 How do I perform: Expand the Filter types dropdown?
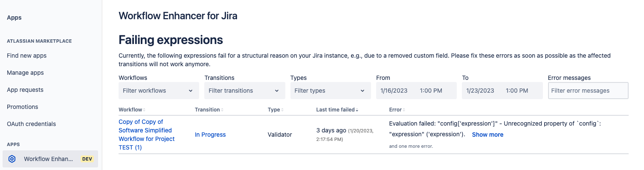[331, 91]
